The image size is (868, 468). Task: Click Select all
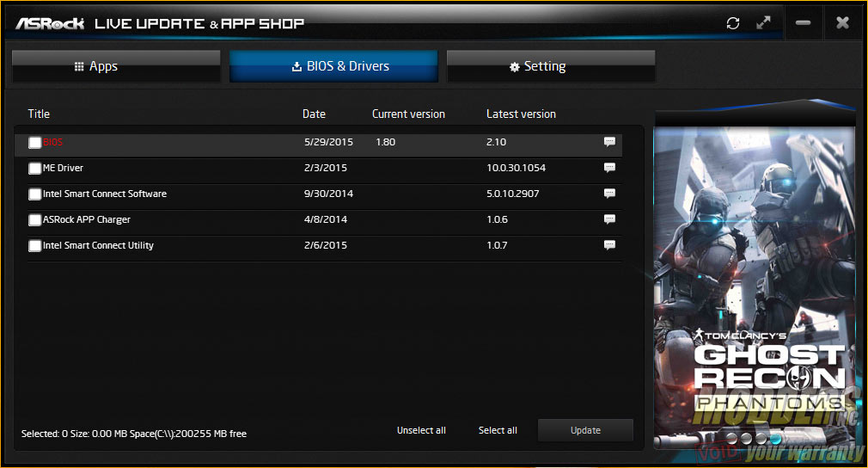point(498,430)
